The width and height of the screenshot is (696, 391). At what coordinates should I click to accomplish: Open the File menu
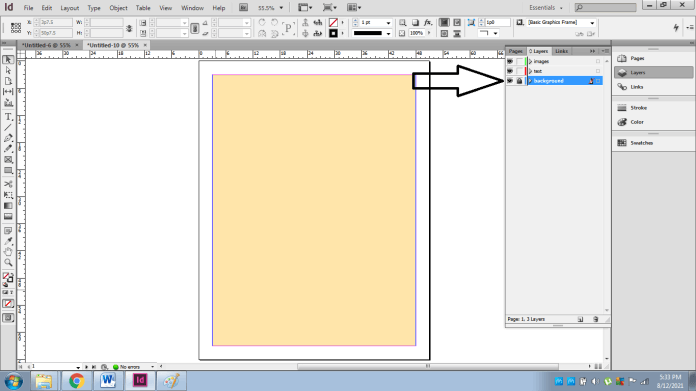pos(28,8)
